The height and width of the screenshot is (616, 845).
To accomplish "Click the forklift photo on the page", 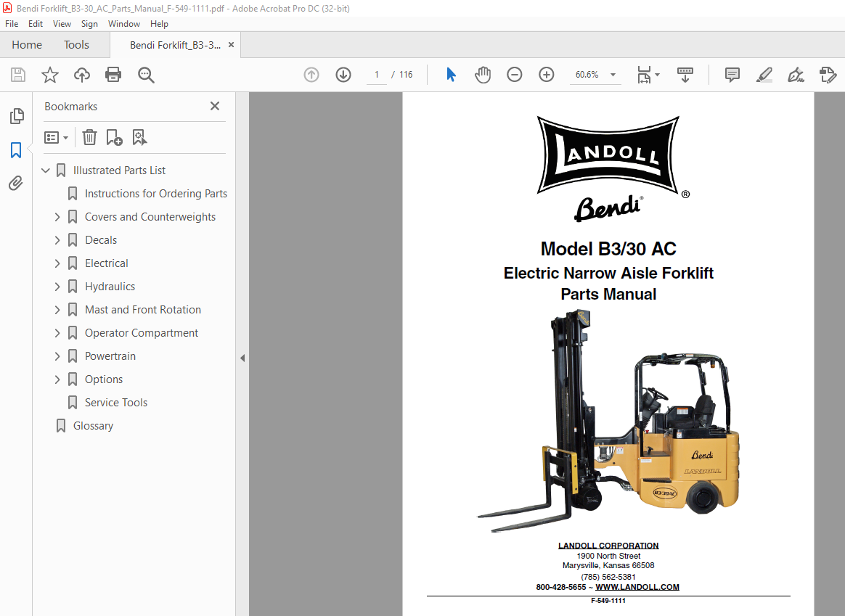I will coord(608,422).
